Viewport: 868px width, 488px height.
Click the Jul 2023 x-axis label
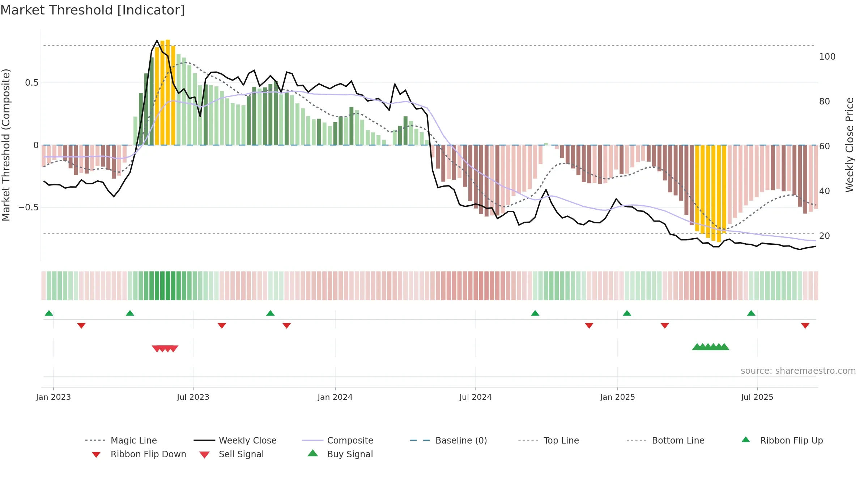click(193, 397)
